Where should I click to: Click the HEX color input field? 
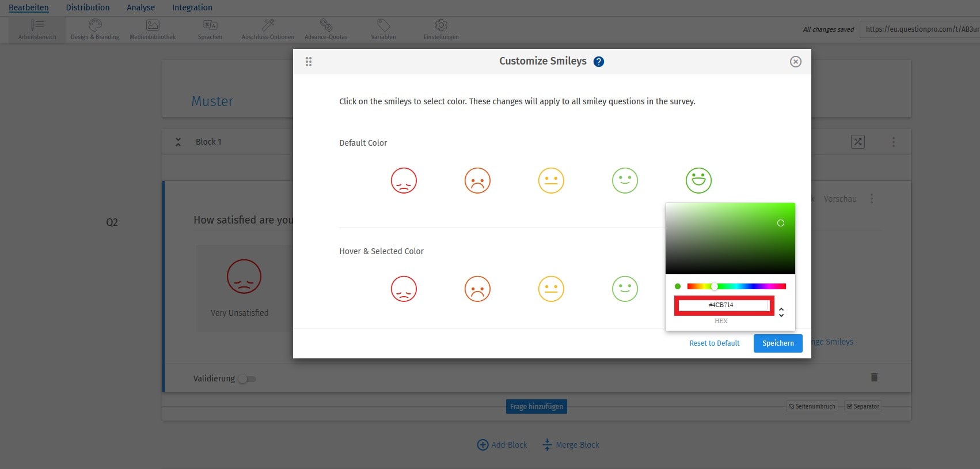click(724, 305)
